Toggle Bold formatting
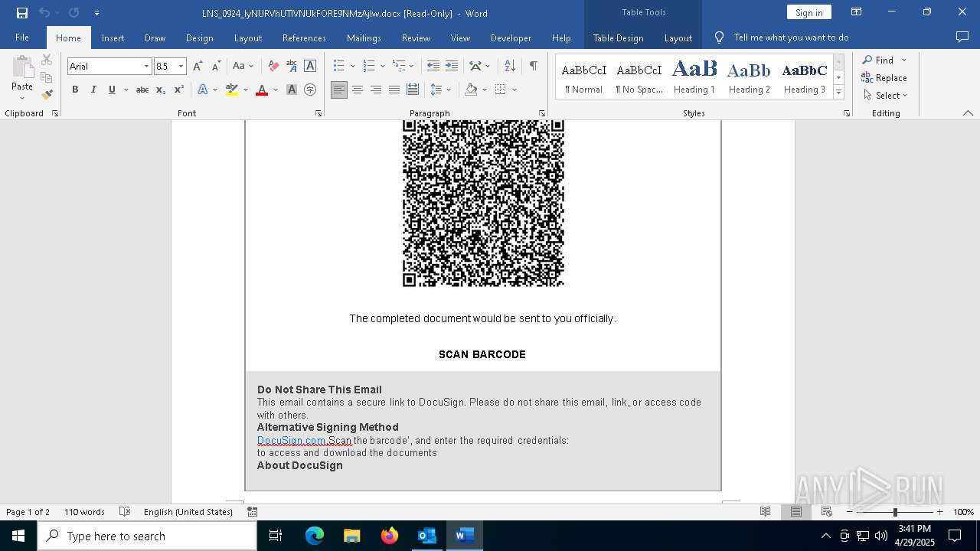980x551 pixels. point(75,90)
